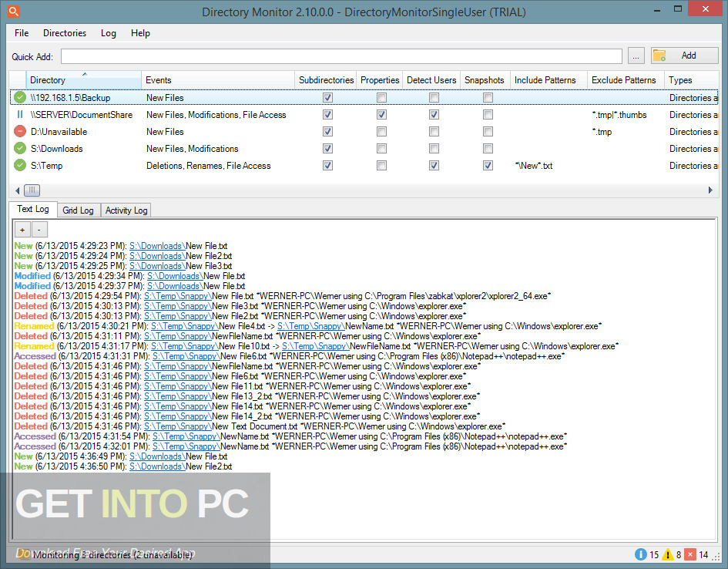Minimize the Directory Monitor window
This screenshot has height=569, width=728.
657,10
